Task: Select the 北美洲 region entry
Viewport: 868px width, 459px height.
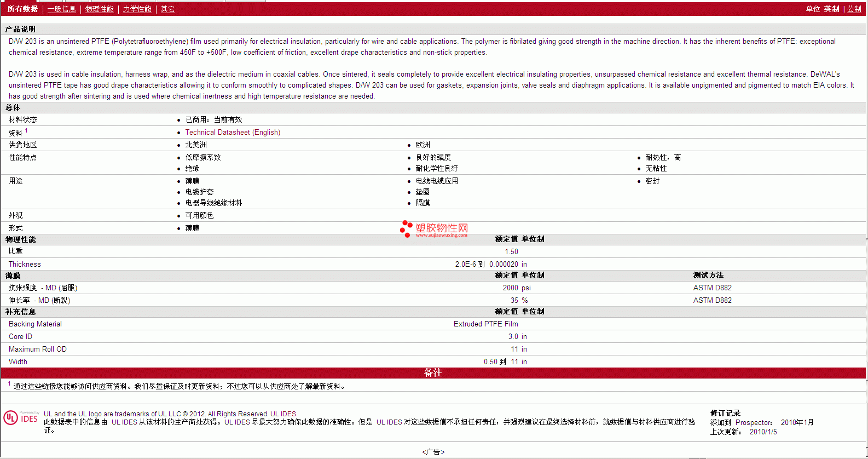Action: pos(196,145)
